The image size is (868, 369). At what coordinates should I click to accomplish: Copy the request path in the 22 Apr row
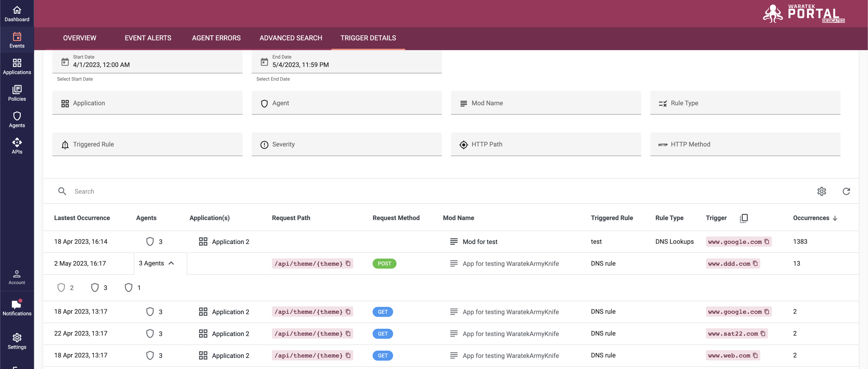coord(348,333)
